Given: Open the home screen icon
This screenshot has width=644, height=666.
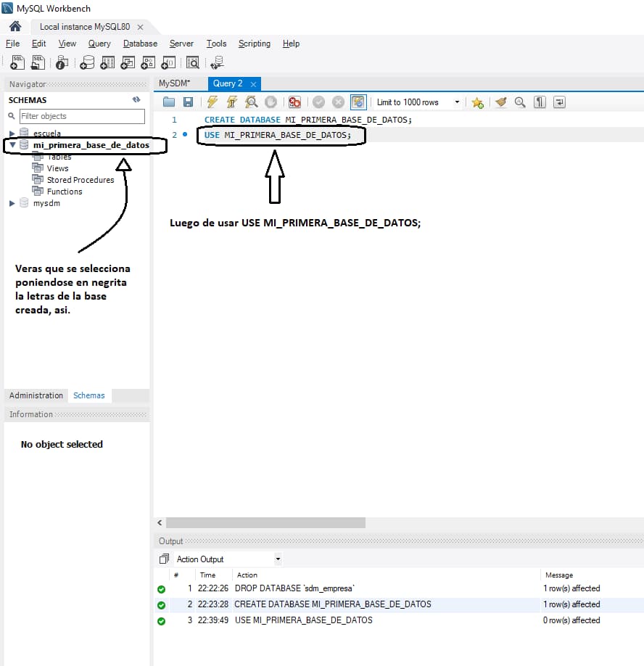Looking at the screenshot, I should click(x=15, y=26).
